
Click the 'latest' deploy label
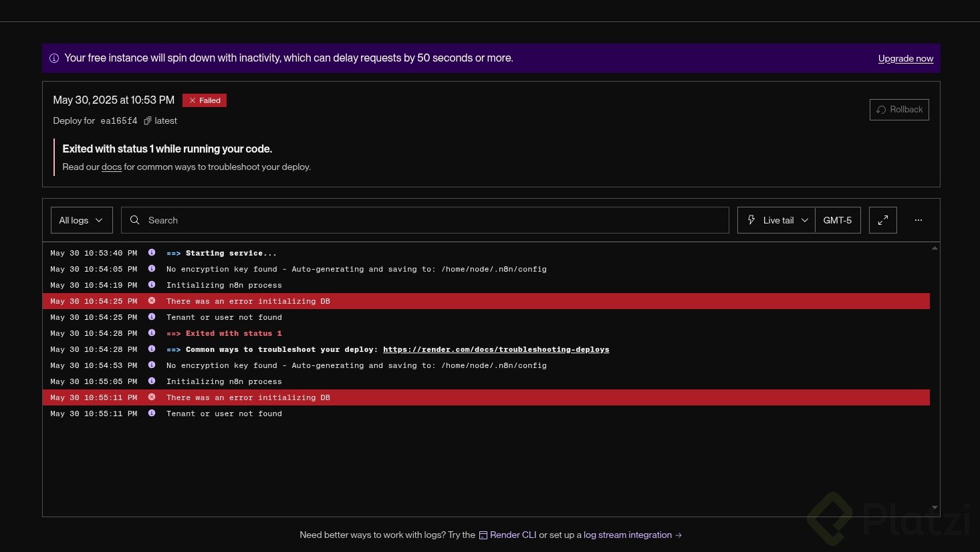166,121
